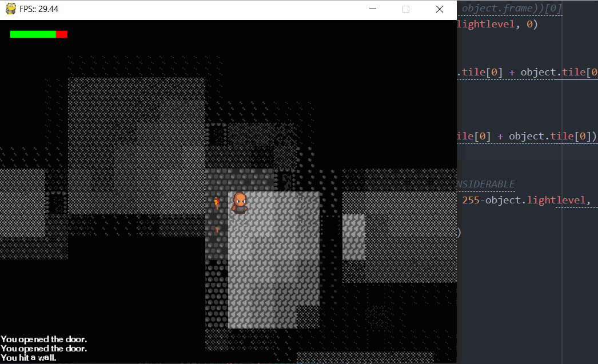598x364 pixels.
Task: Click the 'You hit a wall.' log message
Action: (29, 358)
